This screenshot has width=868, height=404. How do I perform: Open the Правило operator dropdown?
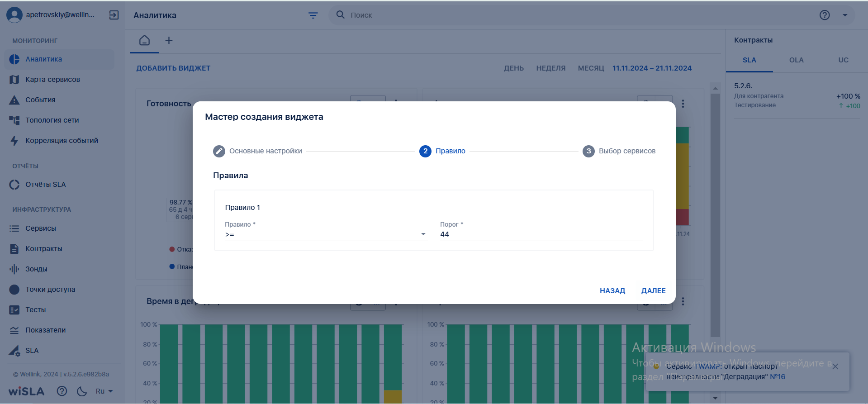point(326,234)
